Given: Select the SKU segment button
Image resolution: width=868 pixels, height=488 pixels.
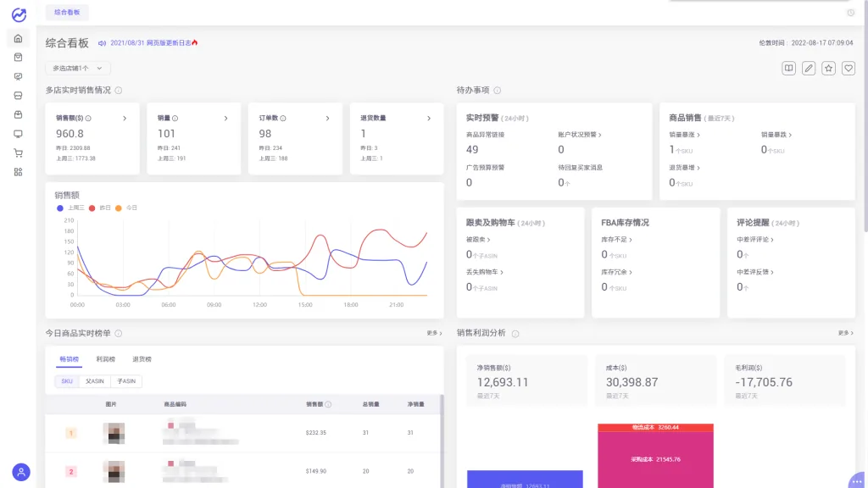Looking at the screenshot, I should coord(67,381).
